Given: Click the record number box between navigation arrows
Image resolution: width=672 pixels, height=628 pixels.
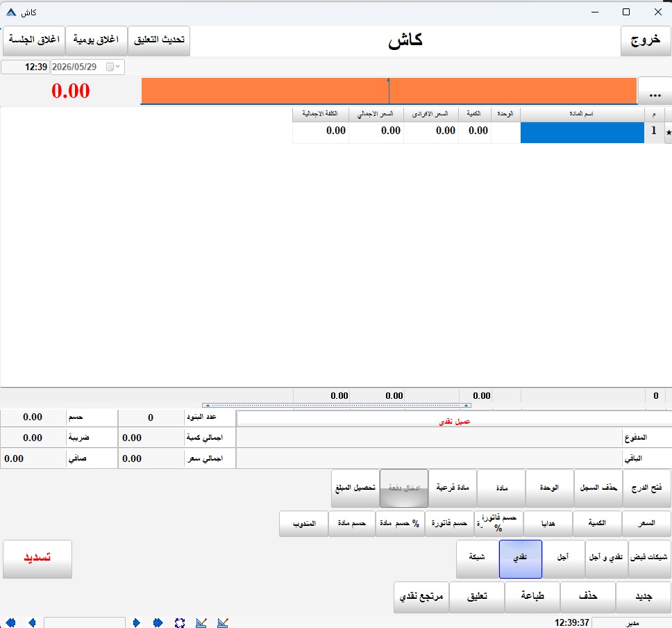Looking at the screenshot, I should [85, 623].
